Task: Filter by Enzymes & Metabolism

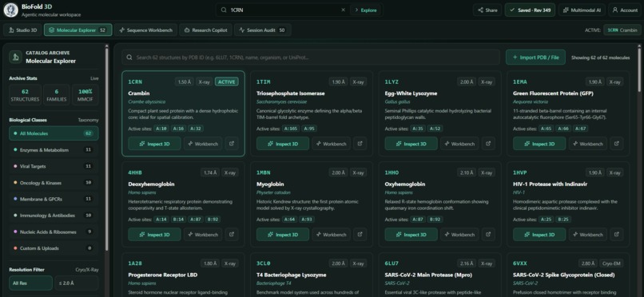Action: point(54,150)
